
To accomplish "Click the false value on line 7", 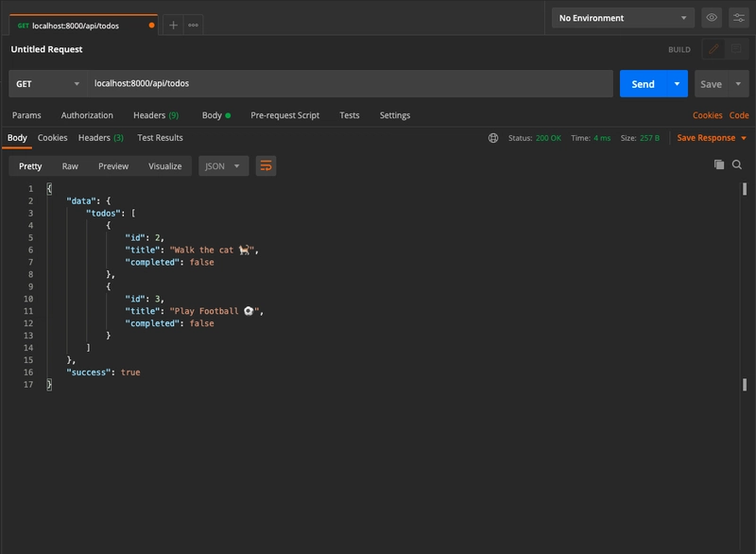I will pos(201,262).
